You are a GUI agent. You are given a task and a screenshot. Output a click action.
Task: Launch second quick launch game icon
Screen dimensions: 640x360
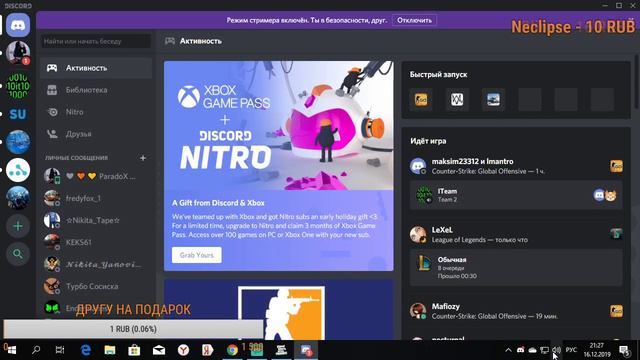[457, 99]
